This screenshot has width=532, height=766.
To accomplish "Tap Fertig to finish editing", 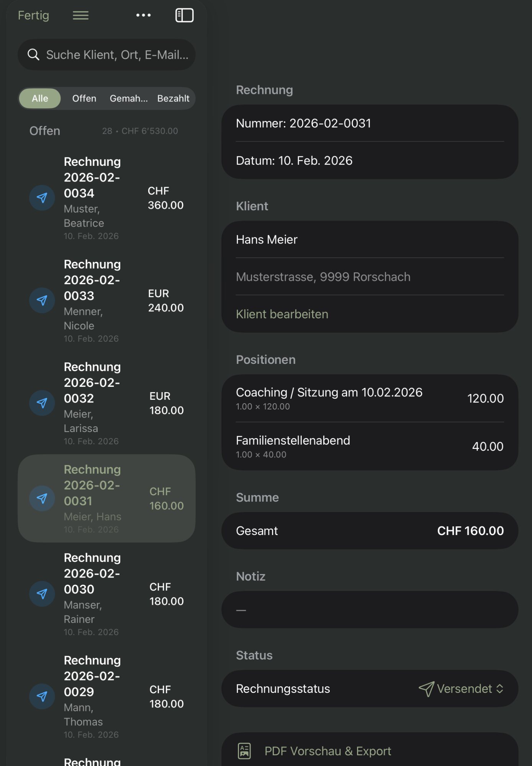I will 33,15.
